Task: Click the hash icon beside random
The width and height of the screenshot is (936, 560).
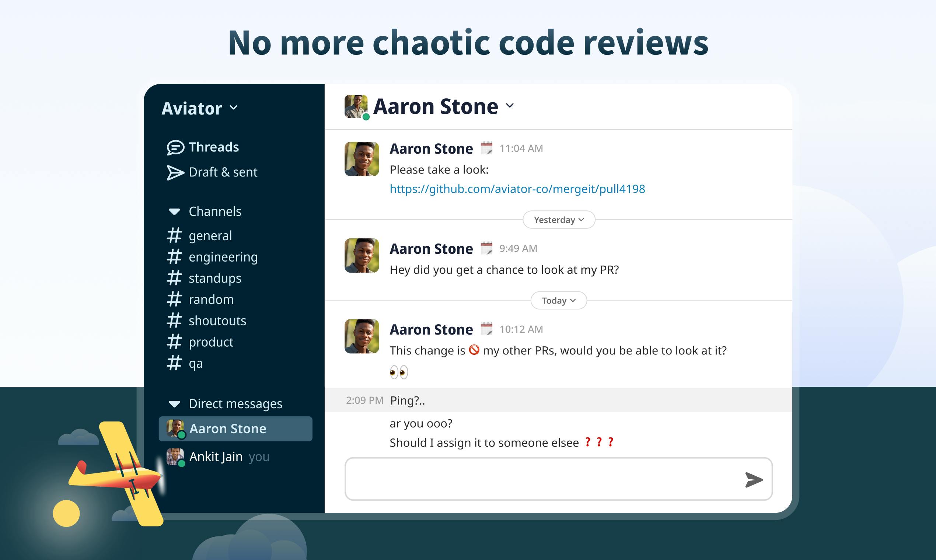Action: (174, 299)
